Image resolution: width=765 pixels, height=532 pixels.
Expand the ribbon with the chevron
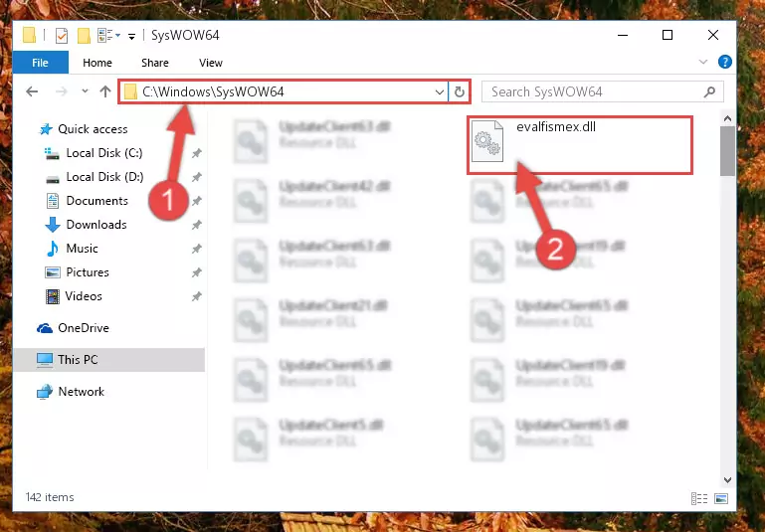(x=703, y=62)
